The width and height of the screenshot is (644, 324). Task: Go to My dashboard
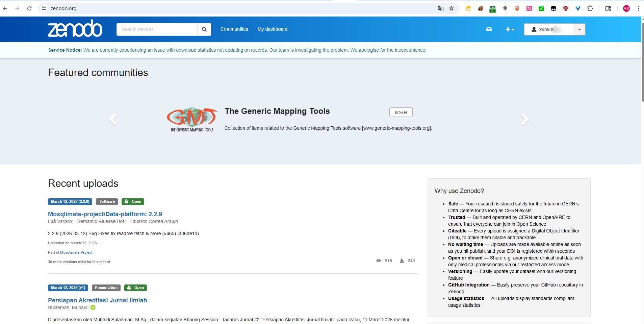click(273, 29)
